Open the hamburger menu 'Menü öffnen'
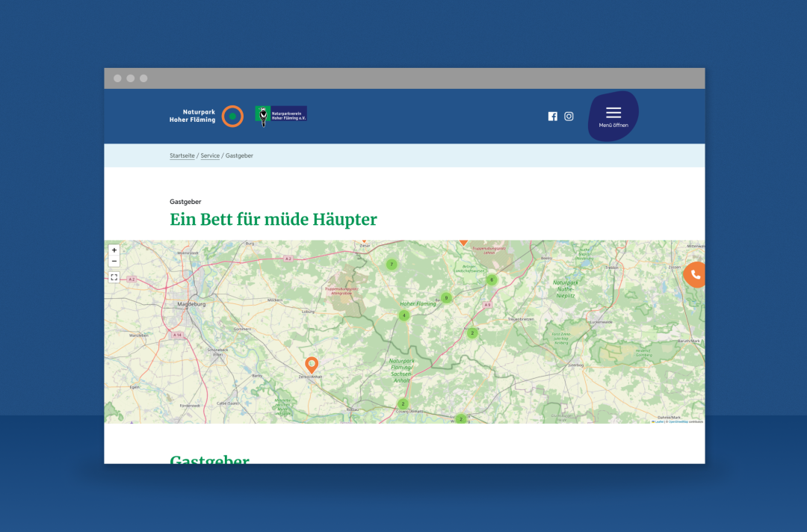The width and height of the screenshot is (807, 532). point(613,117)
